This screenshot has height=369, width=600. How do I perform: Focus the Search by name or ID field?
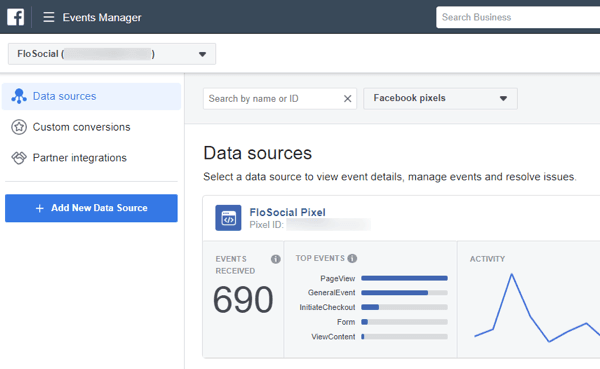280,99
